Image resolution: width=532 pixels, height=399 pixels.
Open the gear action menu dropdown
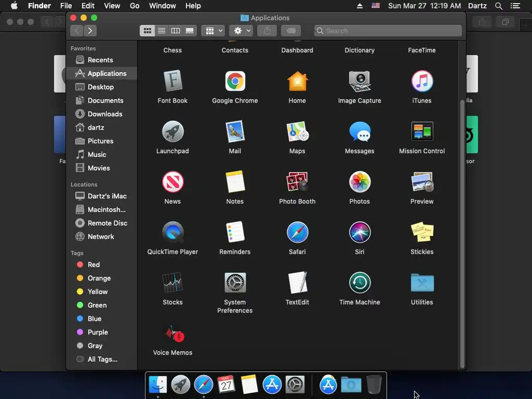click(241, 31)
